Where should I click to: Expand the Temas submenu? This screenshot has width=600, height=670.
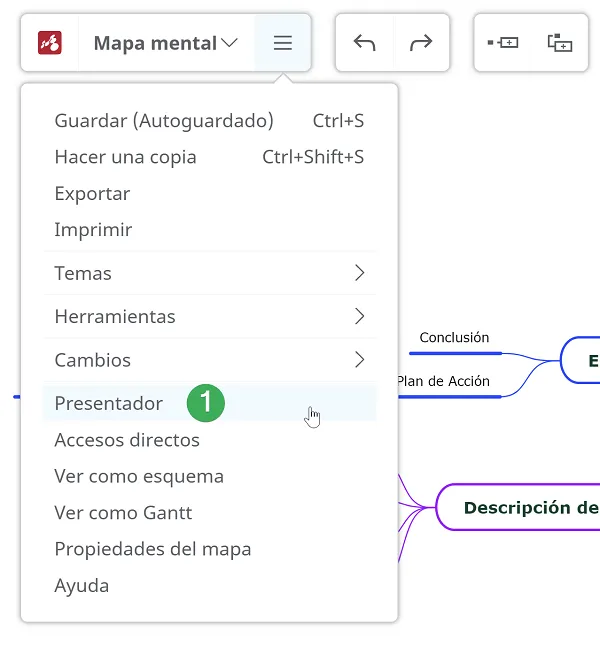[210, 273]
